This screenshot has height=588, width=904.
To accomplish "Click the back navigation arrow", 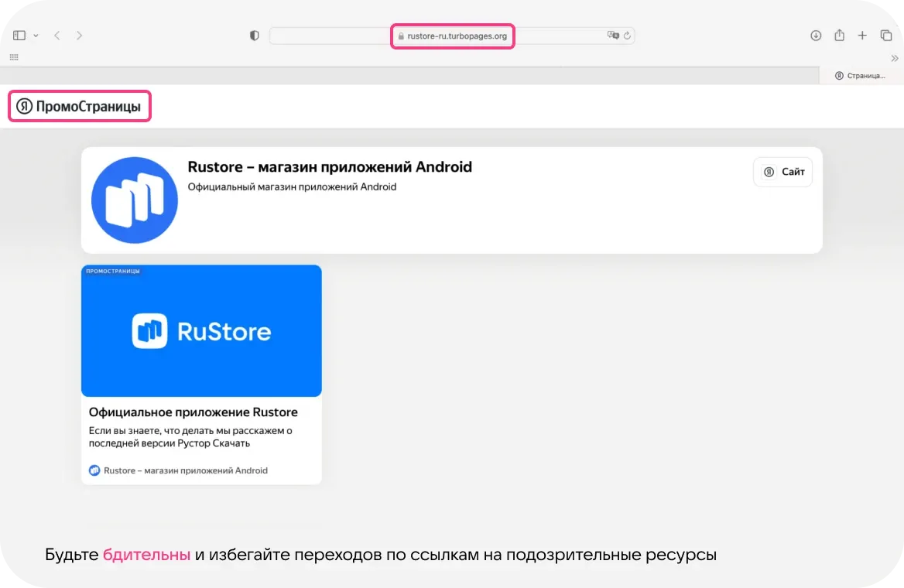I will [x=57, y=35].
